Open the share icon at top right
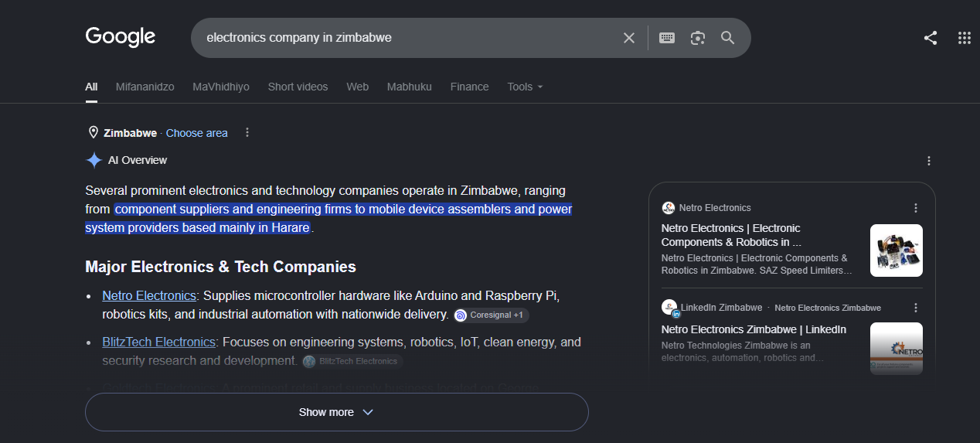The height and width of the screenshot is (443, 980). coord(931,38)
